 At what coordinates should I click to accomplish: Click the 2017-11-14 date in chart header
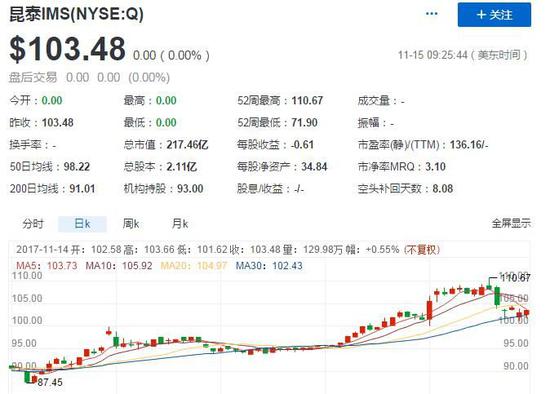[x=42, y=250]
